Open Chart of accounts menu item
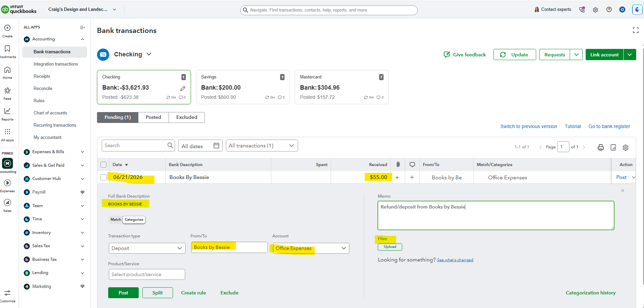The height and width of the screenshot is (308, 644). [50, 113]
